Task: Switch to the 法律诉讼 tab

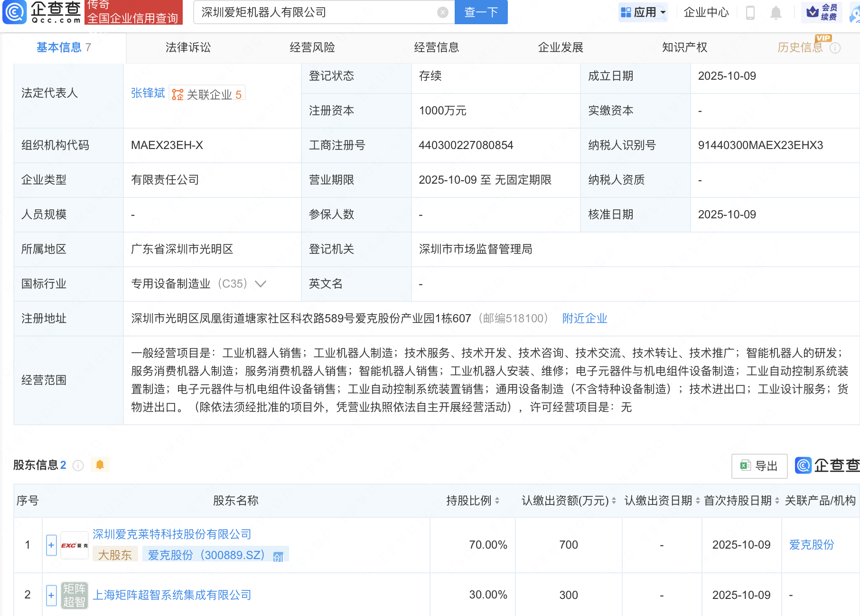Action: 188,47
